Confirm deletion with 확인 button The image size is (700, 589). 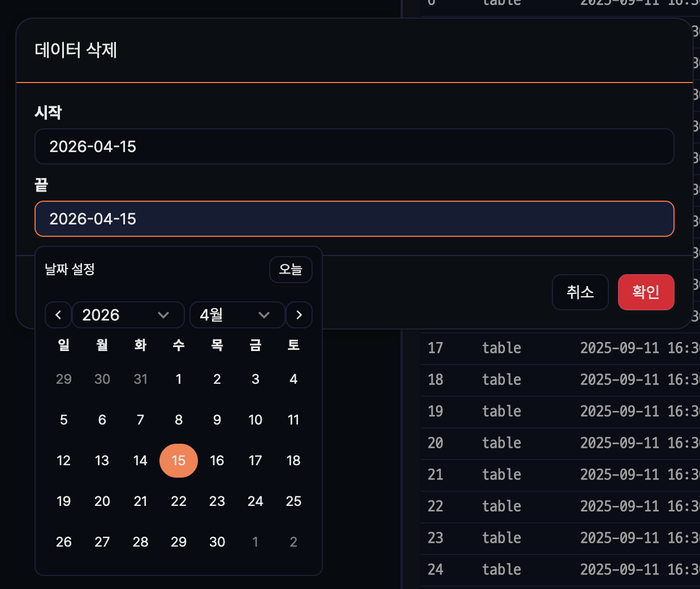646,292
